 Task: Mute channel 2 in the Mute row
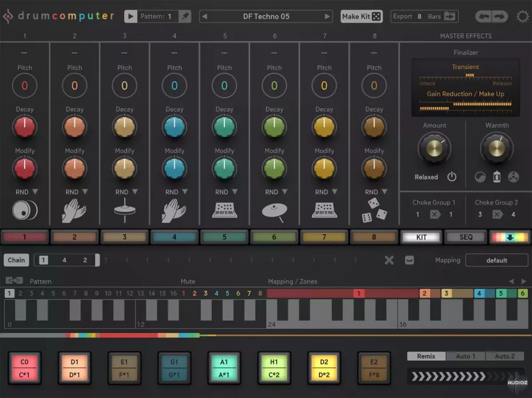point(195,293)
